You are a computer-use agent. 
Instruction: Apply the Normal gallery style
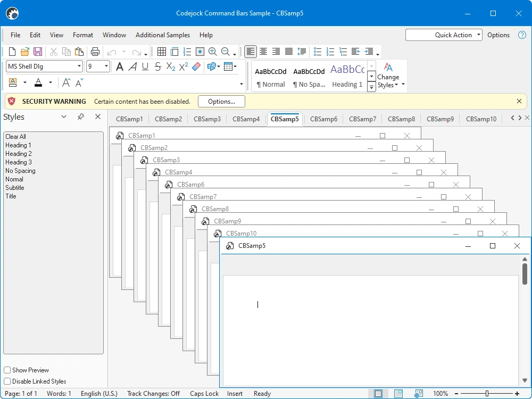(271, 76)
